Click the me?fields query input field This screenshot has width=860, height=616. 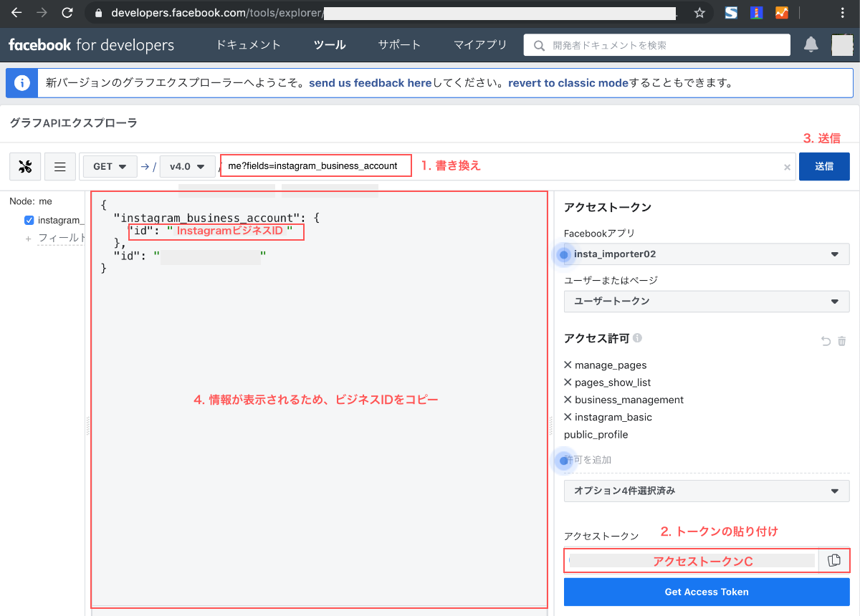pos(315,165)
